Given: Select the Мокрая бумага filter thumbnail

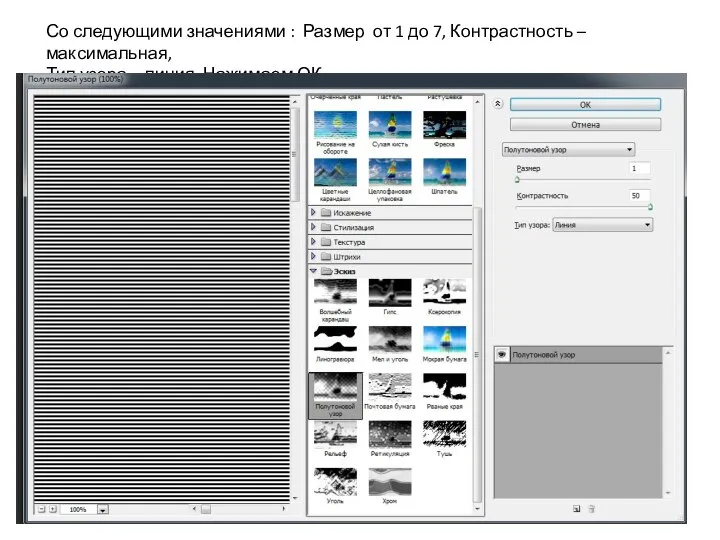Looking at the screenshot, I should (444, 339).
